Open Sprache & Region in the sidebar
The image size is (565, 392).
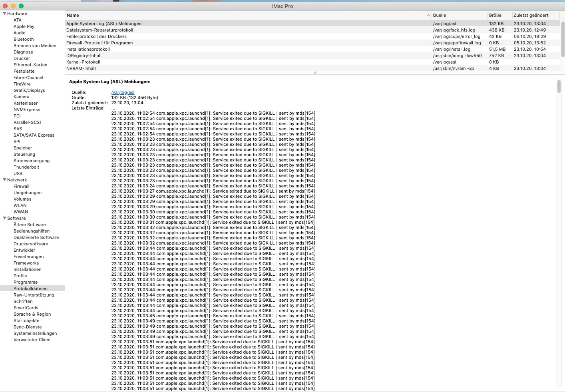click(x=32, y=314)
